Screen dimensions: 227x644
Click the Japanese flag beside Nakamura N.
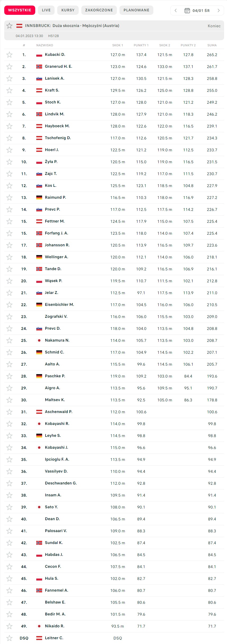tap(39, 341)
